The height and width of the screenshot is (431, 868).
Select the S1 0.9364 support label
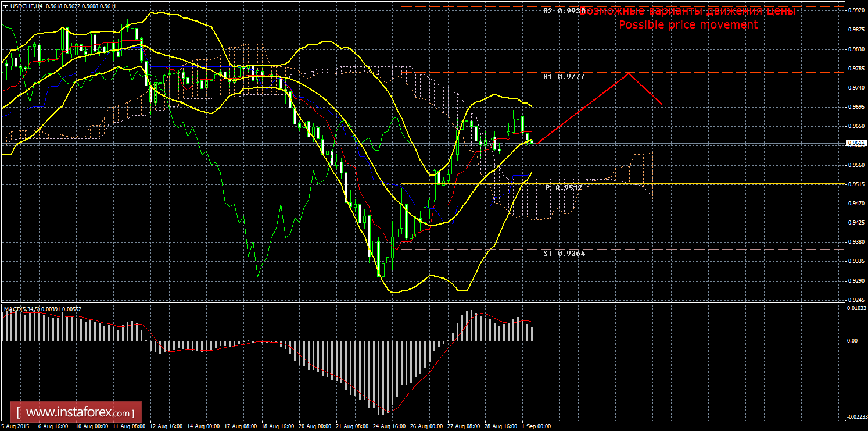(x=564, y=253)
